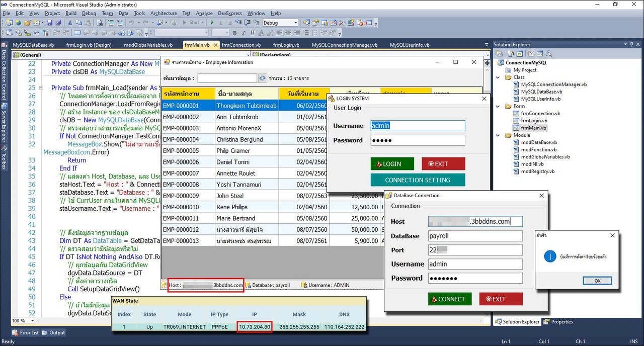Open Solution Explorer window options arrow

625,44
